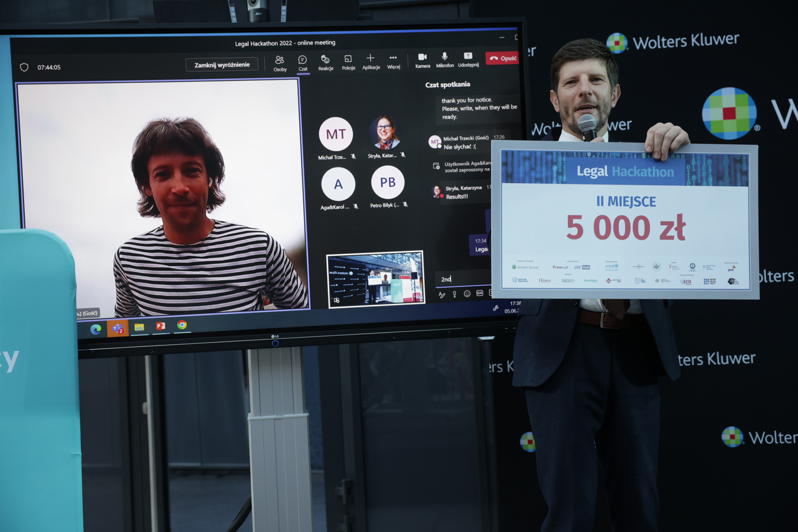Open the Osoby participants panel
The height and width of the screenshot is (532, 798).
(x=280, y=63)
